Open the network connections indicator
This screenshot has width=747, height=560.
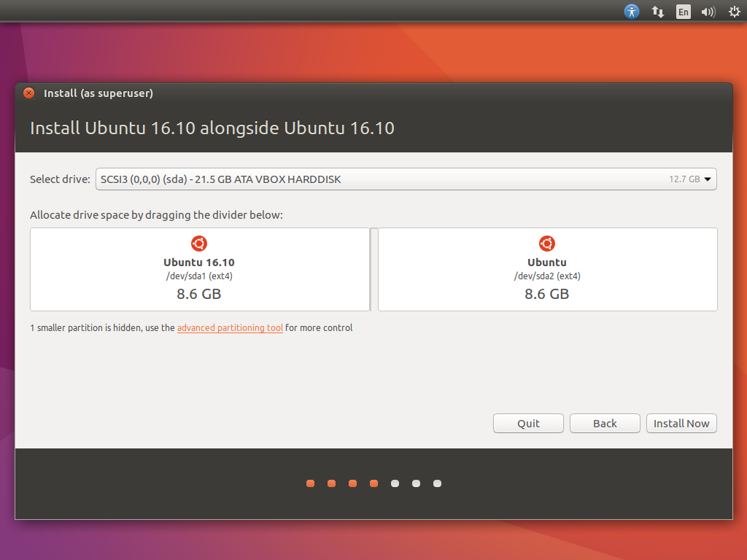pyautogui.click(x=657, y=12)
